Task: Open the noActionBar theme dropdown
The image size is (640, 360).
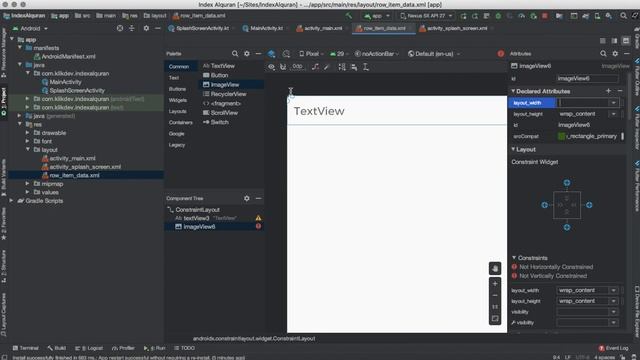Action: [376, 54]
